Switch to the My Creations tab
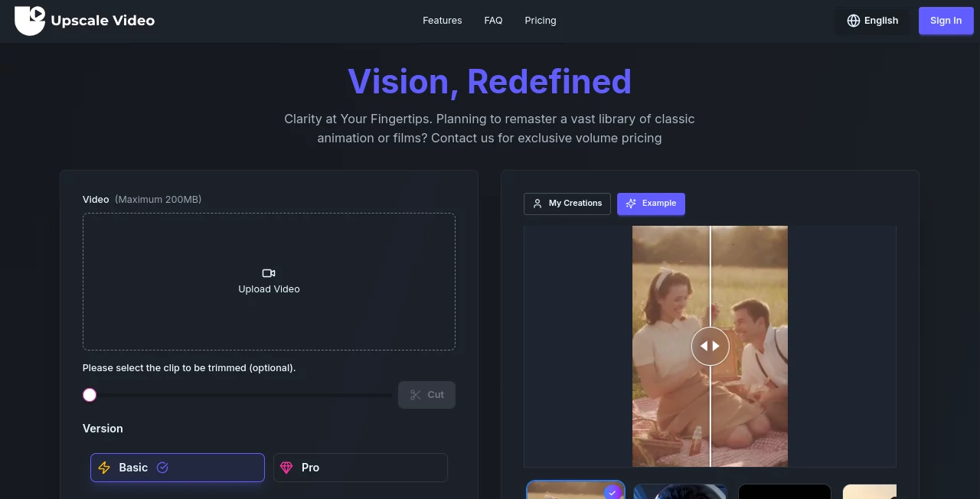Image resolution: width=980 pixels, height=499 pixels. pos(567,204)
